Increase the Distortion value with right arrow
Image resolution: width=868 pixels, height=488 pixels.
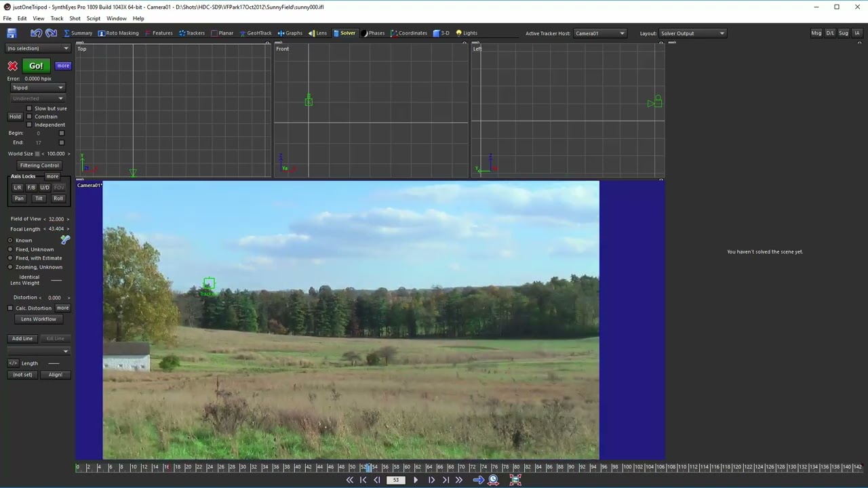68,298
